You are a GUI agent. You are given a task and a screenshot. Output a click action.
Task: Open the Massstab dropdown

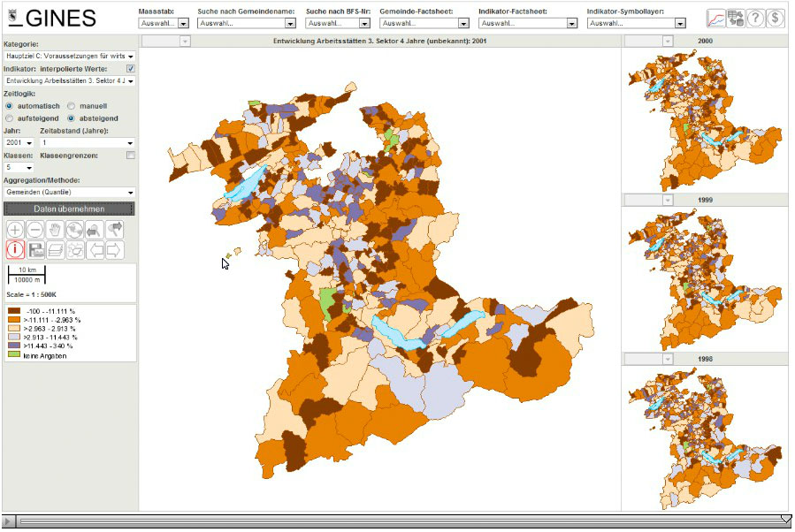point(164,23)
